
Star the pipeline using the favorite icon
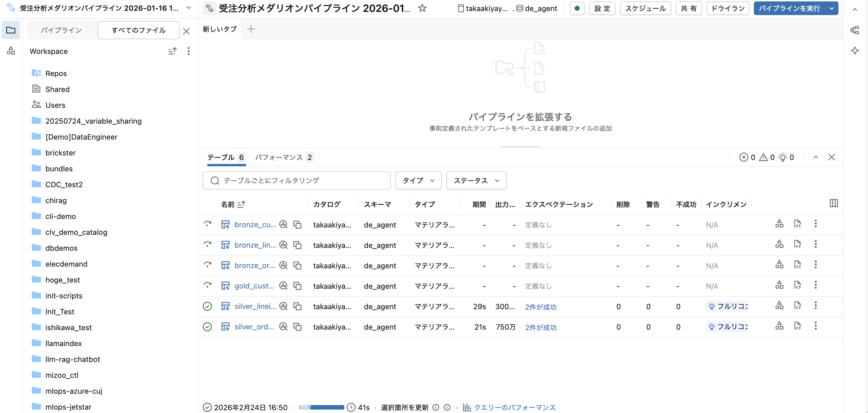[x=423, y=9]
